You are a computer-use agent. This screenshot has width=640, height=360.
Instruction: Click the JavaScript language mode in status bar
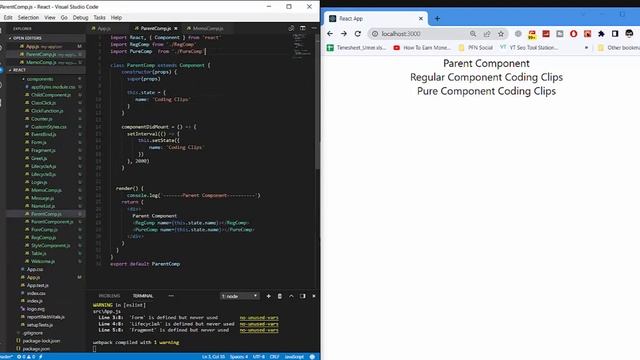point(294,357)
